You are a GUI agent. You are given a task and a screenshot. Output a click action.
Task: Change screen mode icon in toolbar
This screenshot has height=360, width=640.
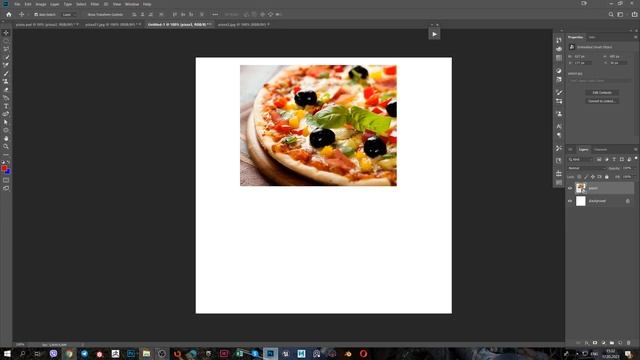(6, 188)
